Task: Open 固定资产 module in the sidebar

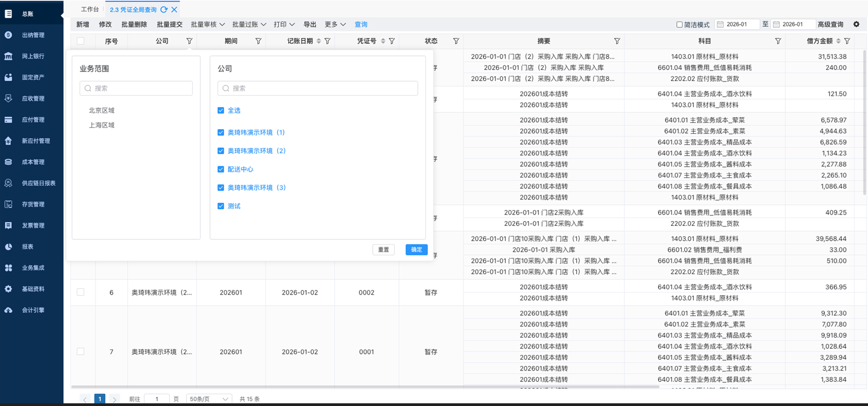Action: (x=33, y=77)
